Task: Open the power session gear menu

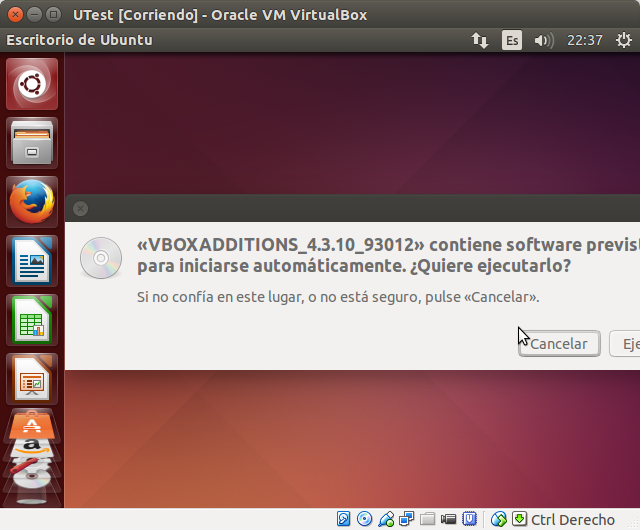Action: 624,40
